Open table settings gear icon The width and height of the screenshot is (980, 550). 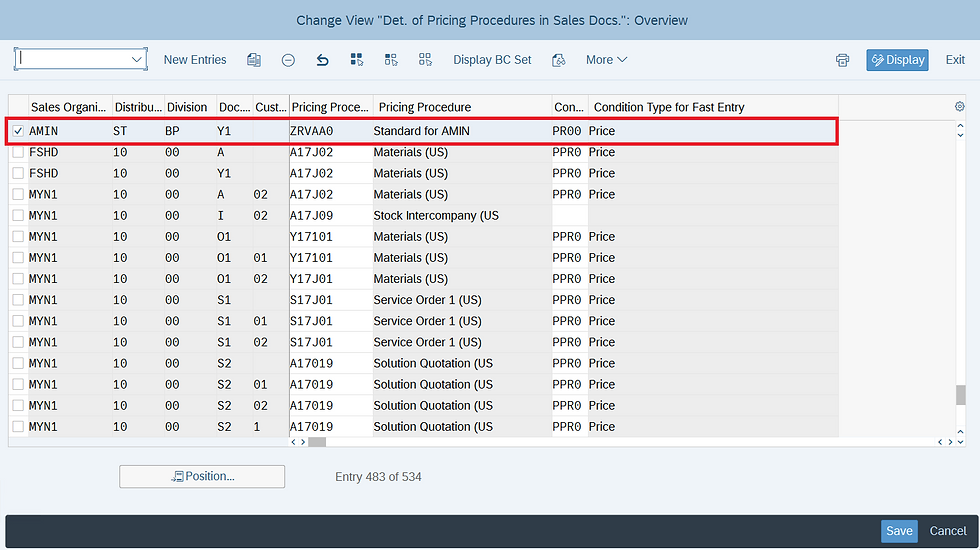coord(960,107)
